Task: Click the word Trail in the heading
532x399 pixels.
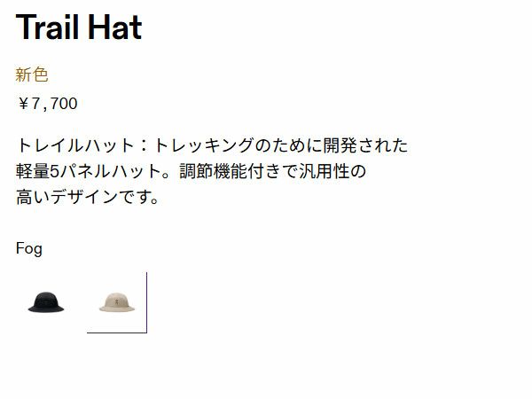Action: tap(47, 27)
